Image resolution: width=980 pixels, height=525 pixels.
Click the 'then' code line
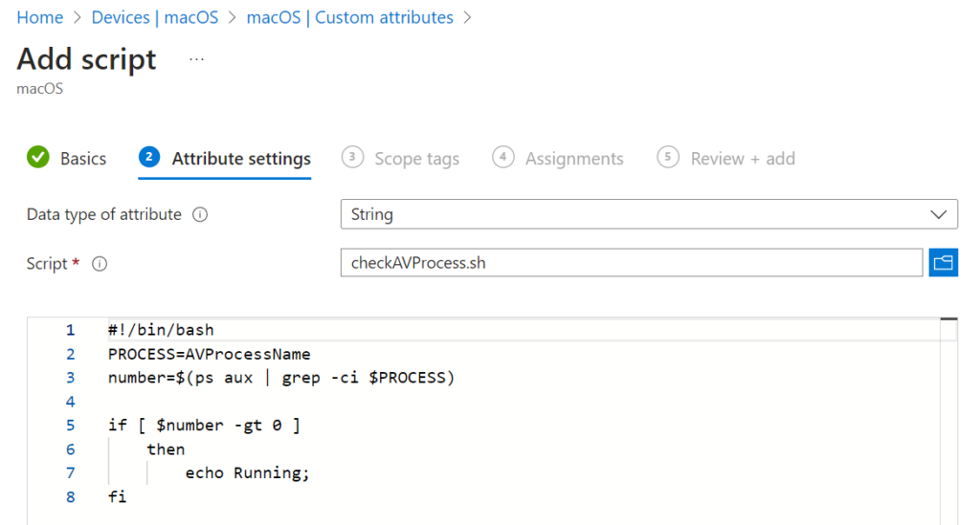(166, 449)
